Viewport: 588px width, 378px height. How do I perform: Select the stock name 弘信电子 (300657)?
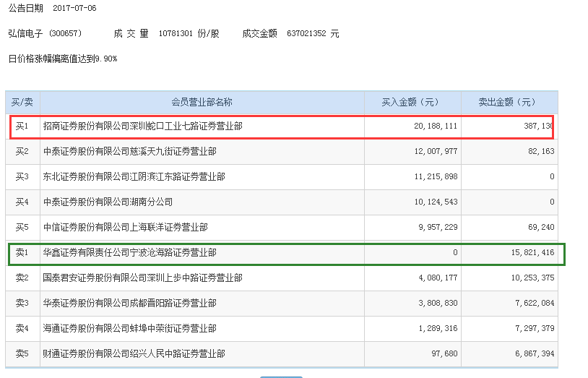(45, 33)
